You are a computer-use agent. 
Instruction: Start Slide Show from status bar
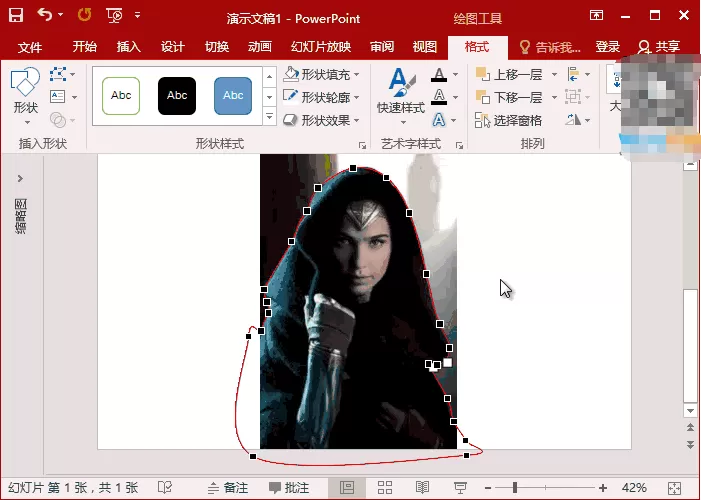(460, 487)
